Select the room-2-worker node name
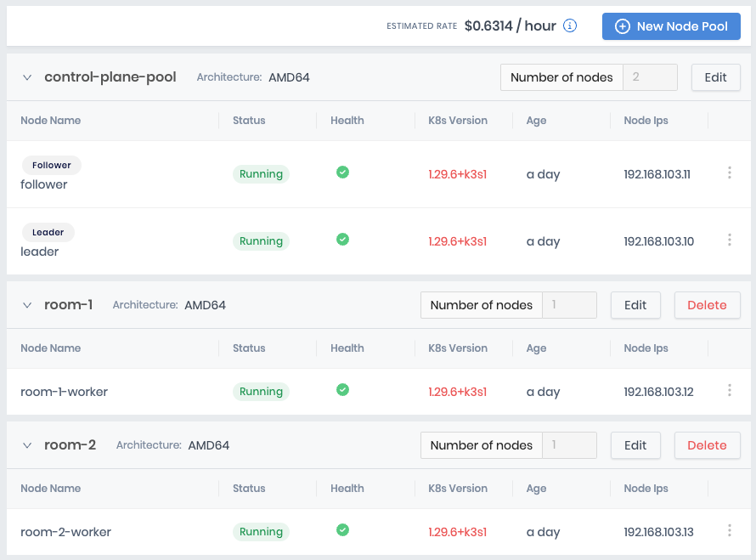The width and height of the screenshot is (756, 560). tap(65, 532)
